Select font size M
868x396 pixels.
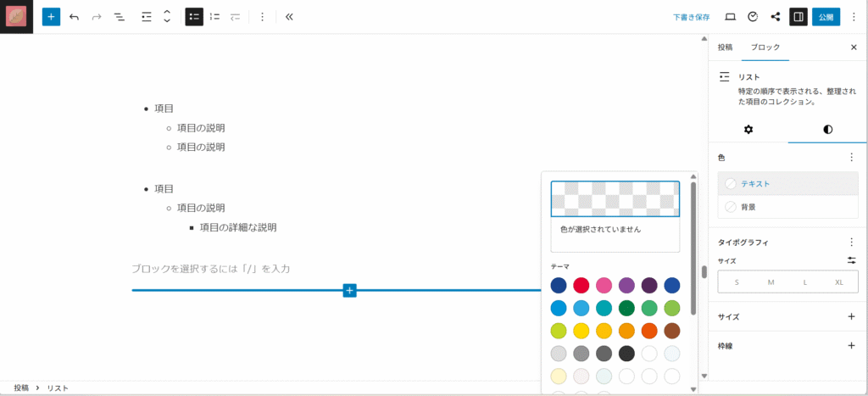[x=771, y=282]
